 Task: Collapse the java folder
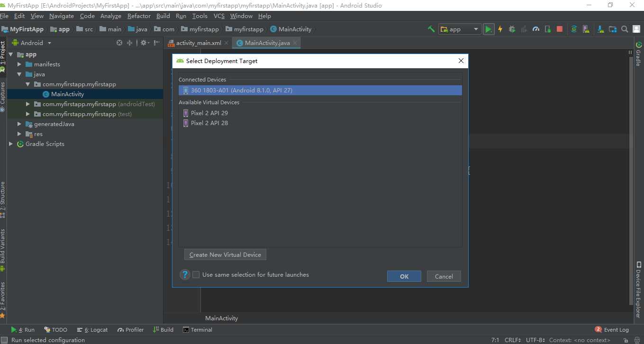[19, 74]
